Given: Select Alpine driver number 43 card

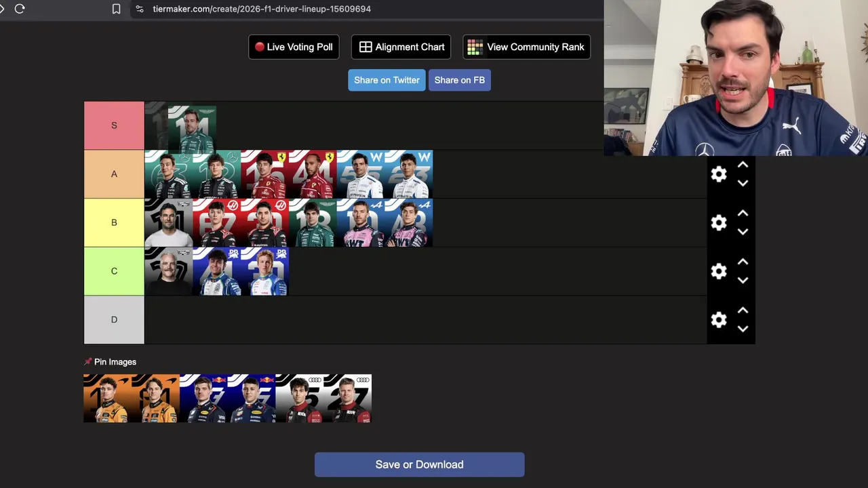Looking at the screenshot, I should click(x=409, y=223).
